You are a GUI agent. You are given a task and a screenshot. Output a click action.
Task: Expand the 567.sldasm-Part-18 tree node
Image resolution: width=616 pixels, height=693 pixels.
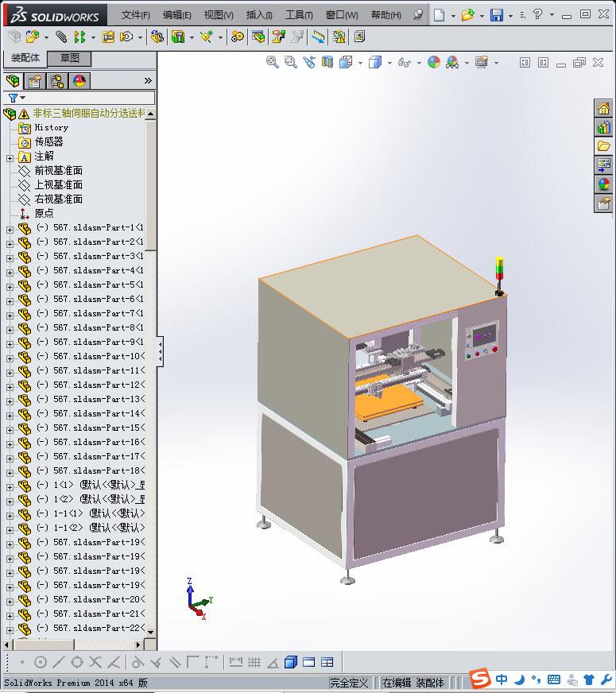[x=10, y=473]
